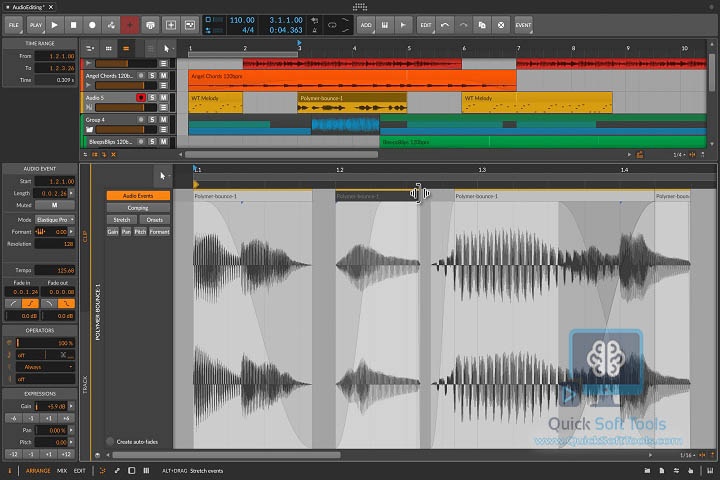
Task: Adjust the Audio 5 track volume fader
Action: [126, 107]
